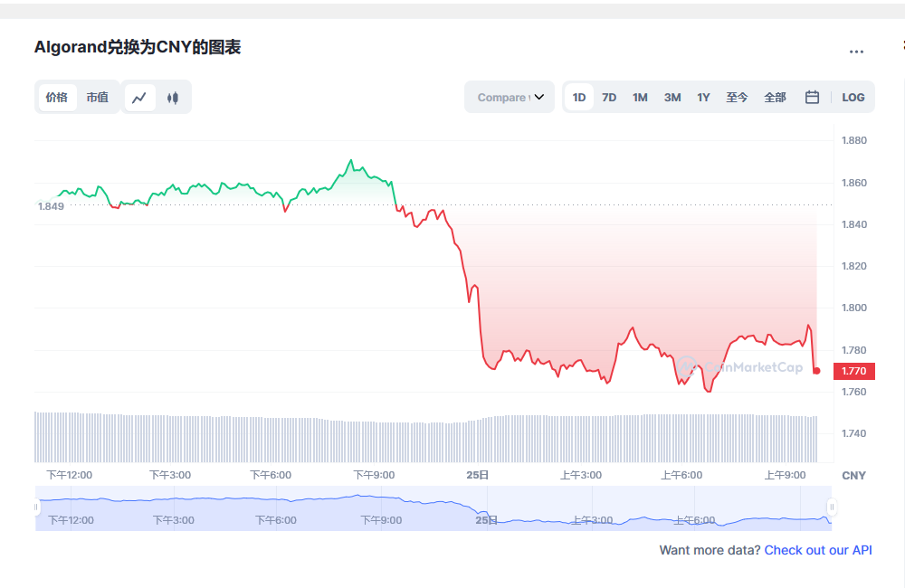
Task: Expand the Compare dropdown
Action: [510, 97]
